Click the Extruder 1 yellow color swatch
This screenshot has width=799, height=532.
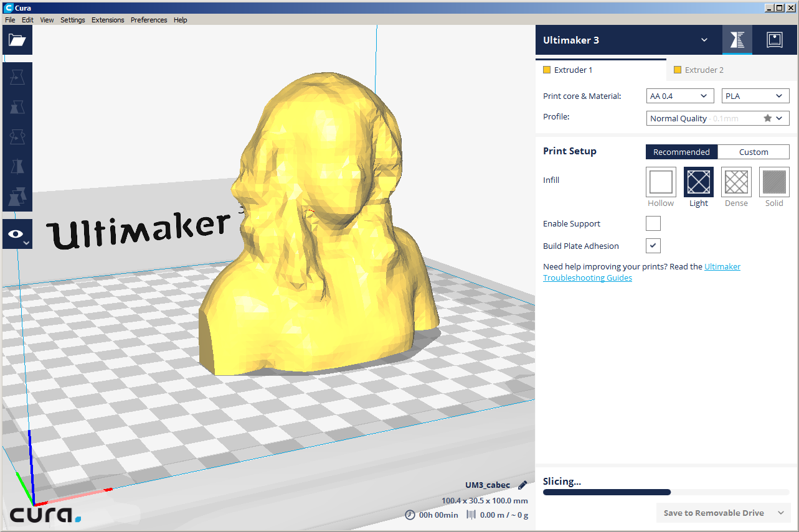[x=547, y=70]
